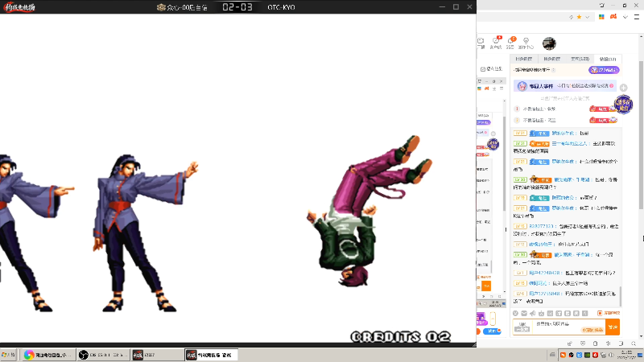644x362 pixels.
Task: Switch to the OBS taskbar item
Action: [x=103, y=355]
